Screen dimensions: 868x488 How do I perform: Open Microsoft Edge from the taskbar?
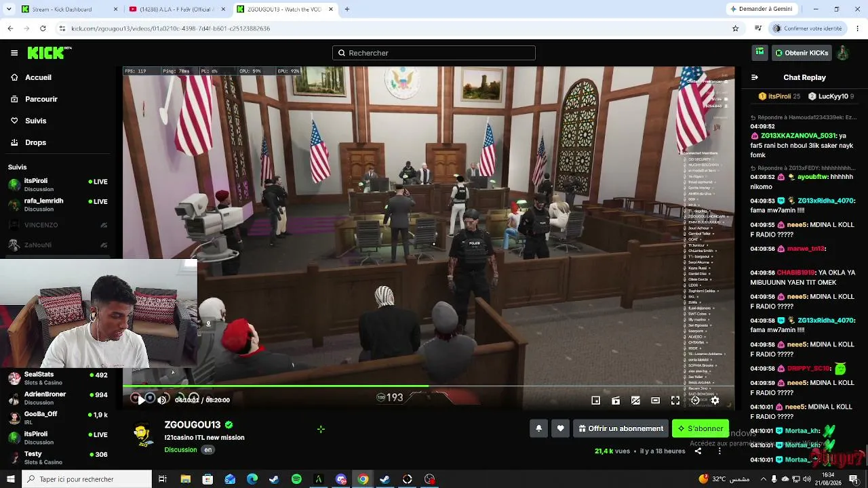pos(252,479)
